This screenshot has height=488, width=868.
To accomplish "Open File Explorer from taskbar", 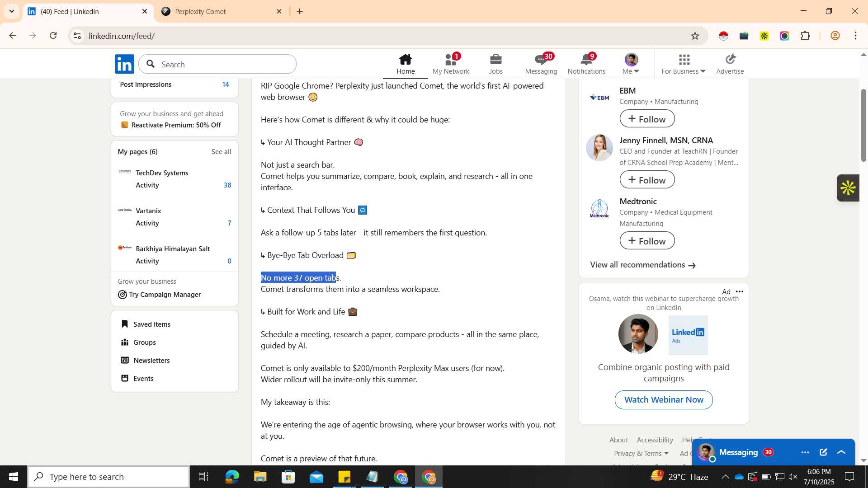I will tap(260, 477).
